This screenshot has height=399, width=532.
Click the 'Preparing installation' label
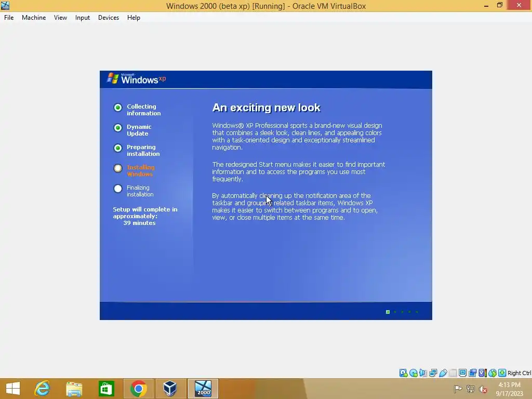click(x=143, y=150)
